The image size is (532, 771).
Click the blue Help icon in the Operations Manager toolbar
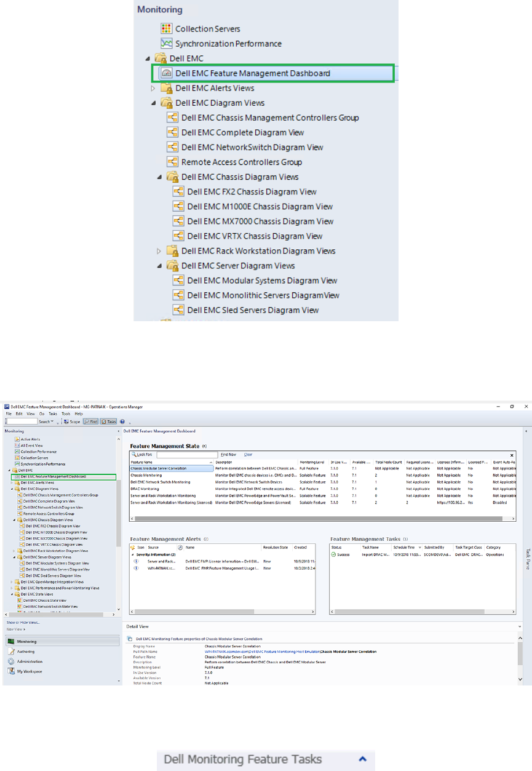click(122, 421)
